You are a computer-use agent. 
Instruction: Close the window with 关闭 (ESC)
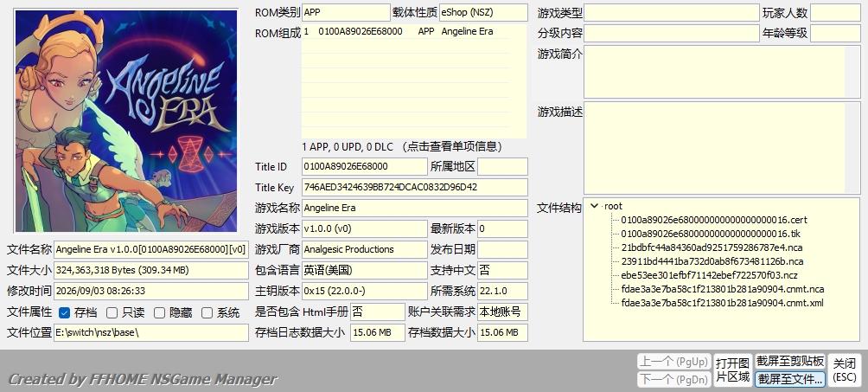[x=845, y=370]
